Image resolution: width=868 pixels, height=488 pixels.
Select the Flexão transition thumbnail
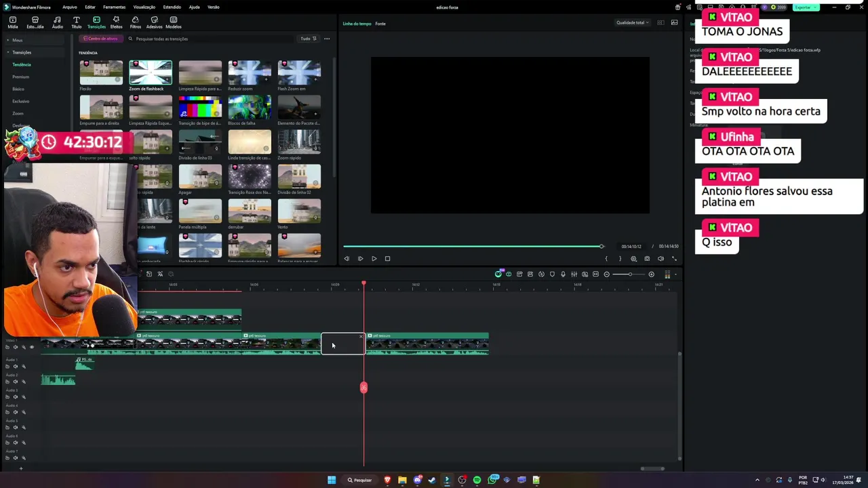101,73
